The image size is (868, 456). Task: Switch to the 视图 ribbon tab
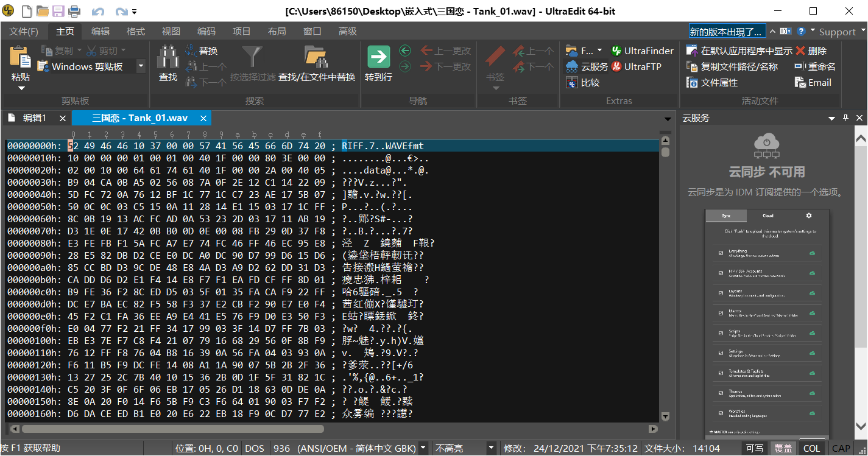tap(171, 32)
